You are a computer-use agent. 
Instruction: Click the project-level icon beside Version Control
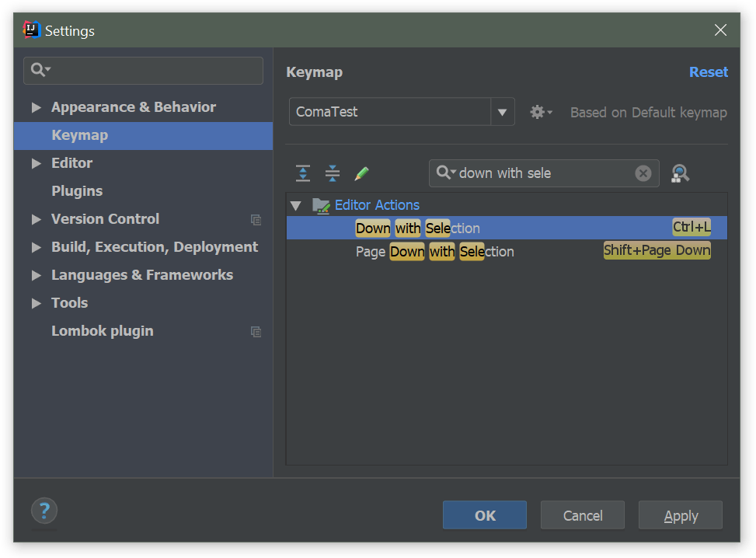[256, 220]
